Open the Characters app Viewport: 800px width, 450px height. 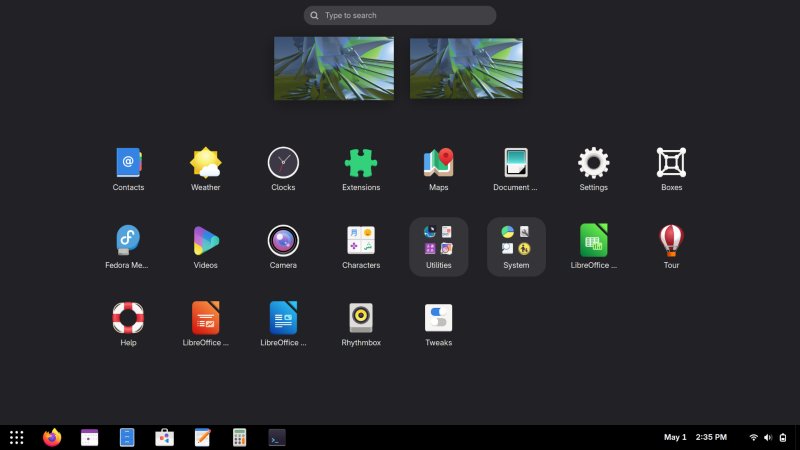pos(361,240)
